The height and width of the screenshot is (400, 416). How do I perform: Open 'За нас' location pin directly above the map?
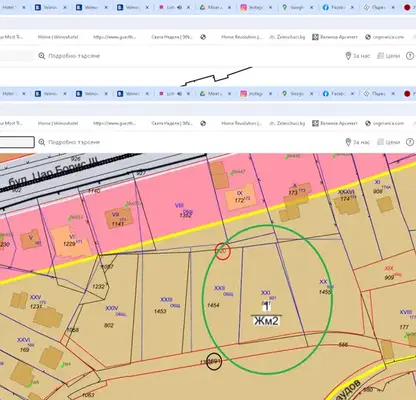357,142
